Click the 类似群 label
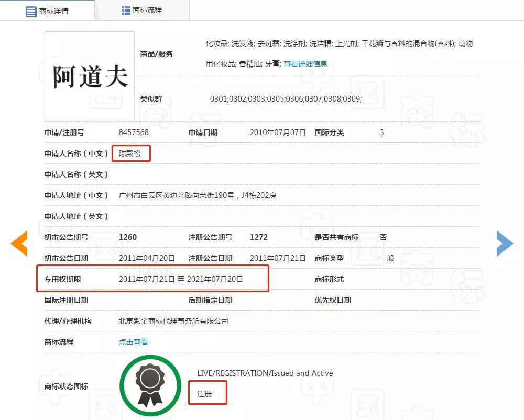The width and height of the screenshot is (524, 420). pyautogui.click(x=151, y=99)
